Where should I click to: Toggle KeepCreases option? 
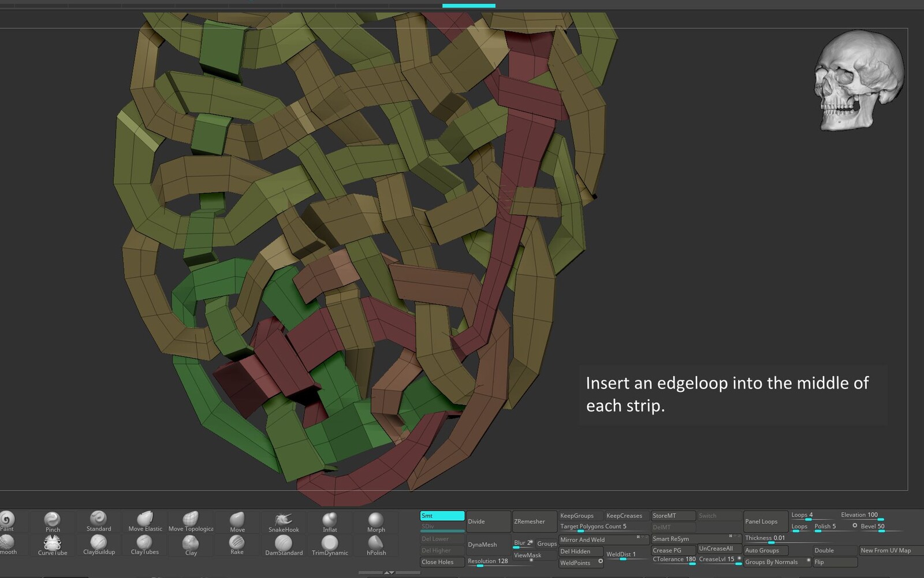point(626,516)
